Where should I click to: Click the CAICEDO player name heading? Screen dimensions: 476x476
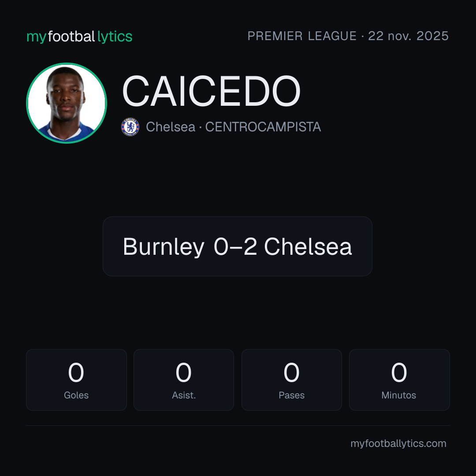(211, 91)
